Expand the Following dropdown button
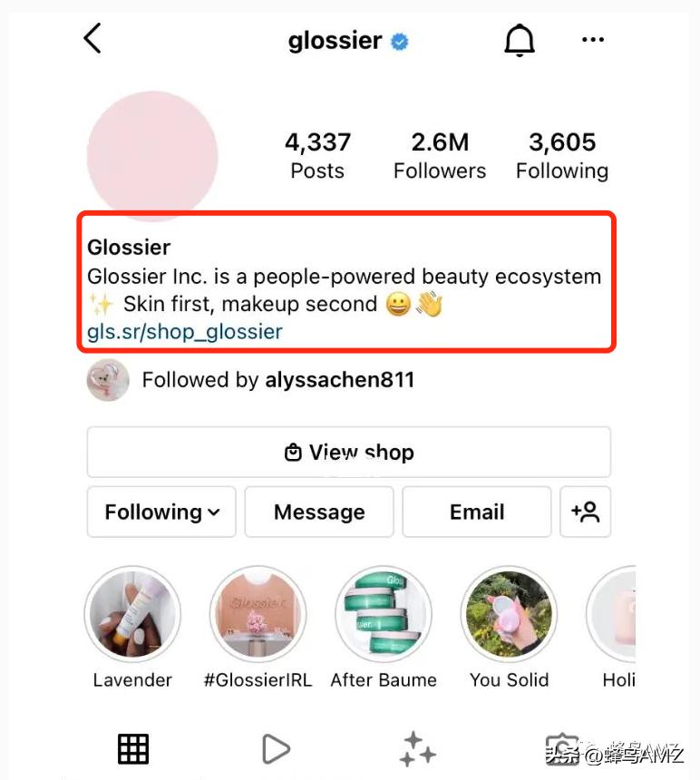The height and width of the screenshot is (780, 700). [161, 512]
